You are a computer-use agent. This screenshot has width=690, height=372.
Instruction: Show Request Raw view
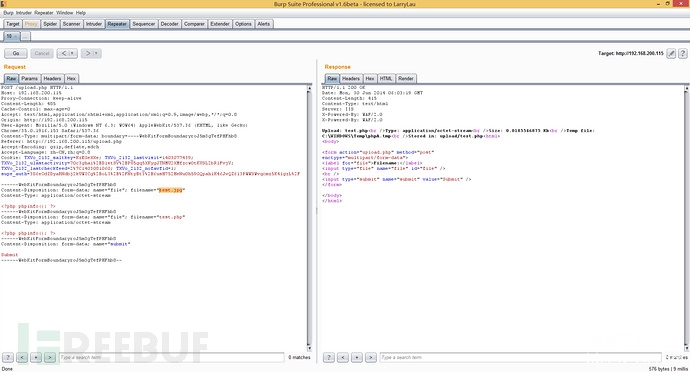click(x=11, y=79)
